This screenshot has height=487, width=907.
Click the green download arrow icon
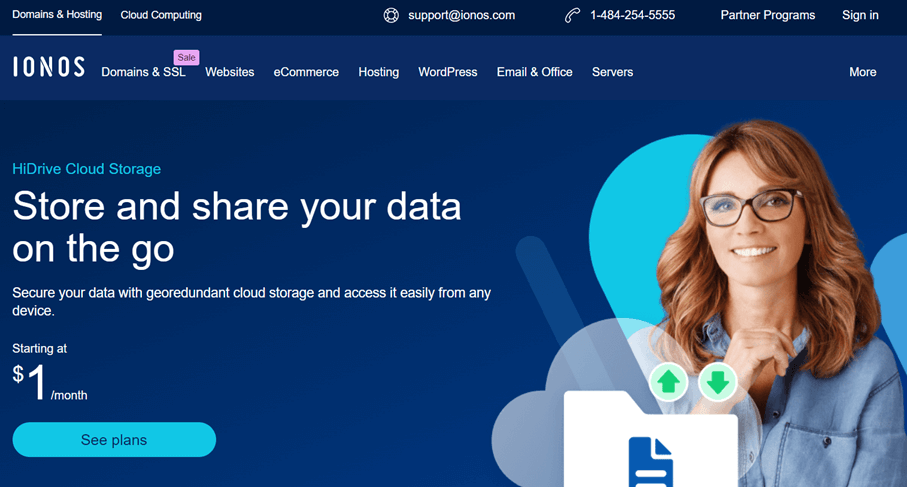718,382
